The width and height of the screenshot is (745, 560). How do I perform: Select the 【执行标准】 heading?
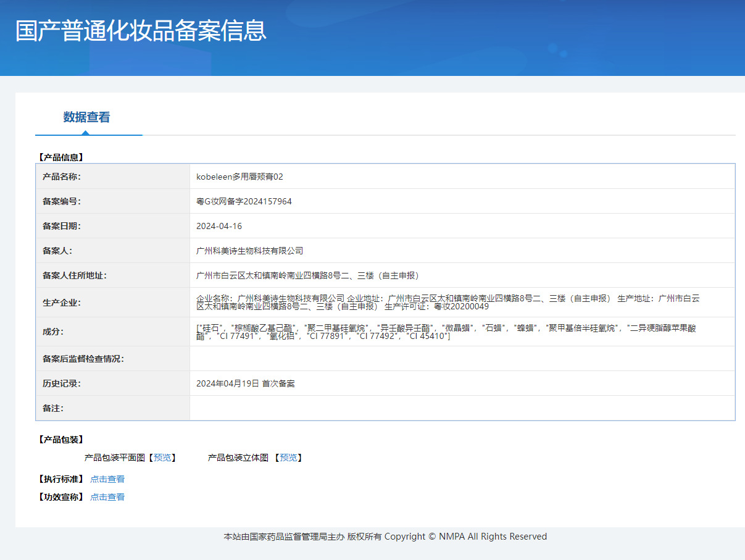60,479
